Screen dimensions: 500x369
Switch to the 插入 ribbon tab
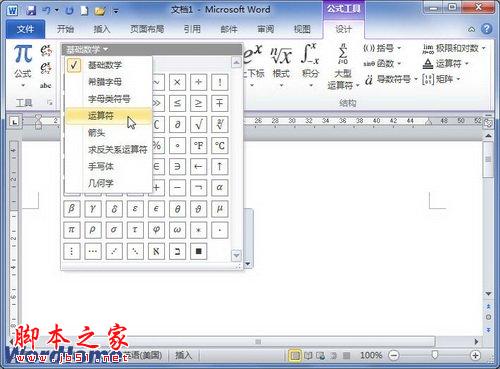point(102,29)
